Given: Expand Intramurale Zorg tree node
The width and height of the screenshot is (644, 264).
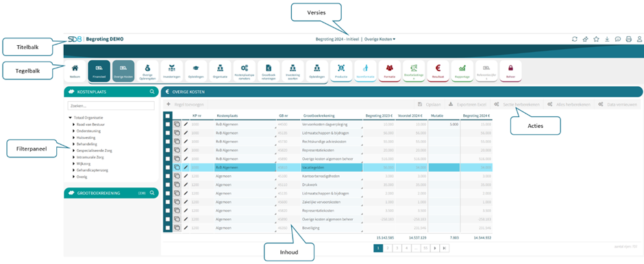Looking at the screenshot, I should click(x=73, y=157).
